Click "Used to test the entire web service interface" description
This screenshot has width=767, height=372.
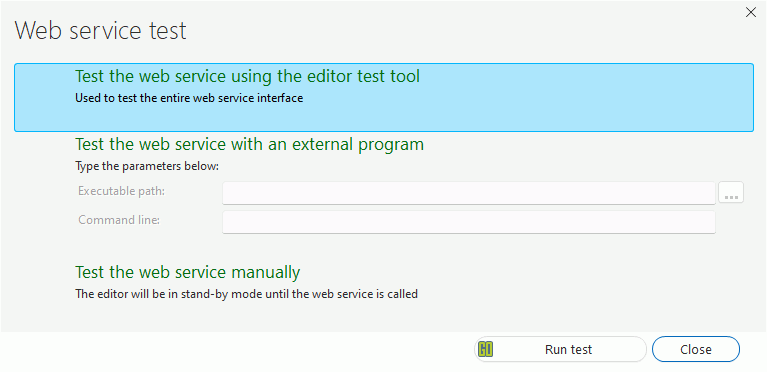pyautogui.click(x=189, y=98)
